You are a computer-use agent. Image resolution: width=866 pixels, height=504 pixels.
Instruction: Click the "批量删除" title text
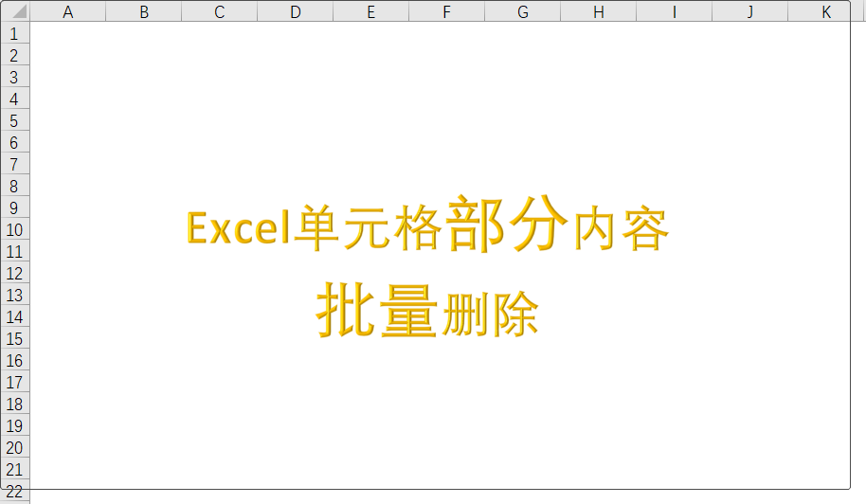(x=427, y=310)
